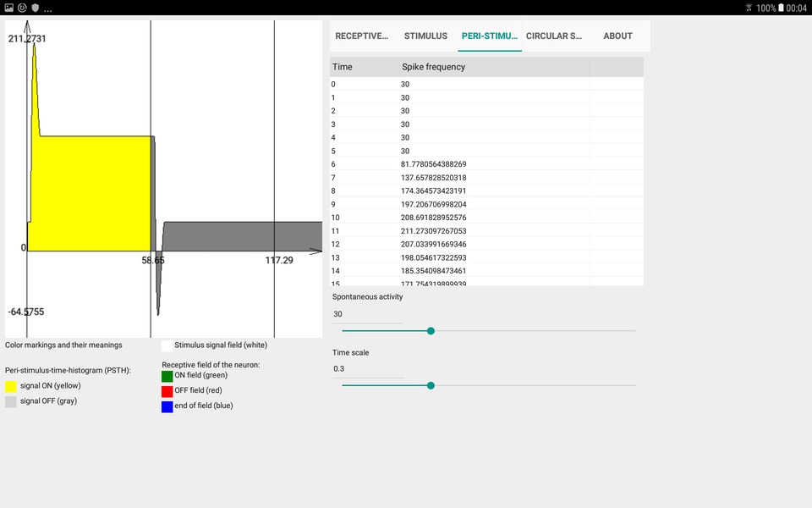Viewport: 812px width, 508px height.
Task: Click the 117.29 x-axis label
Action: pos(279,260)
